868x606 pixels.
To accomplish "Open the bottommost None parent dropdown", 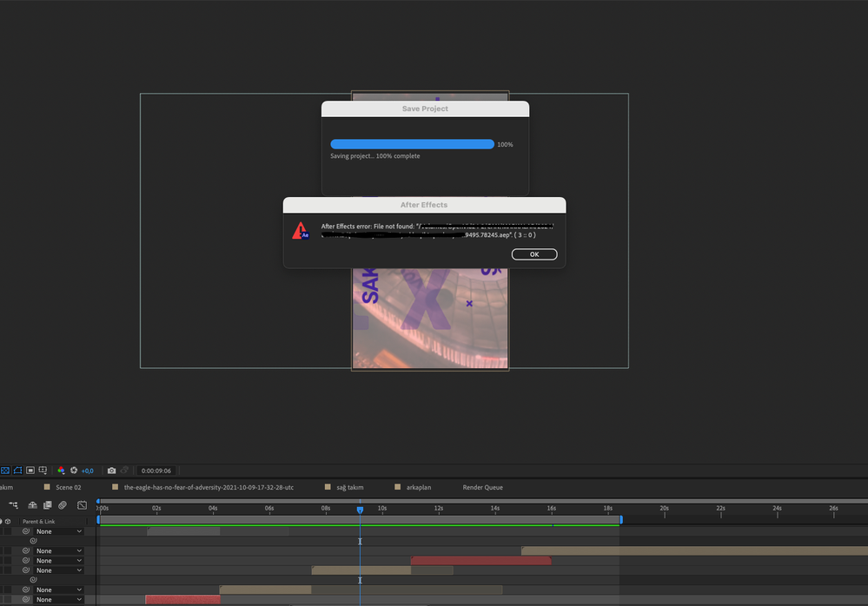I will pos(59,599).
